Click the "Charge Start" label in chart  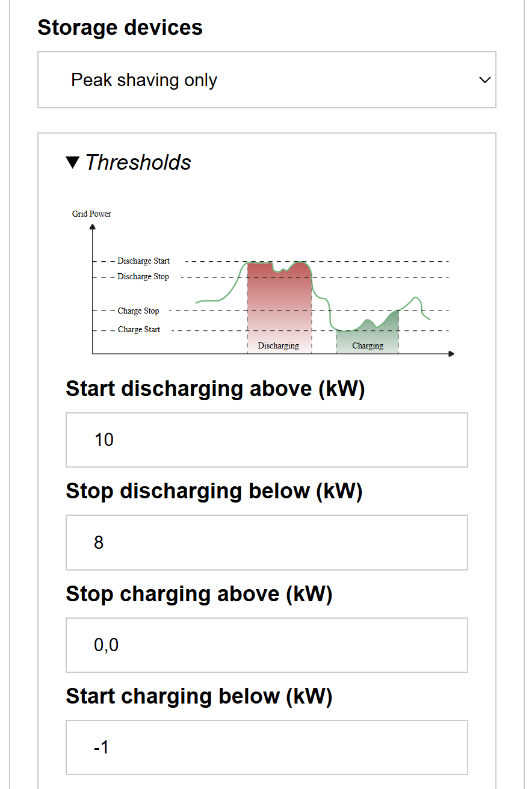coord(139,330)
